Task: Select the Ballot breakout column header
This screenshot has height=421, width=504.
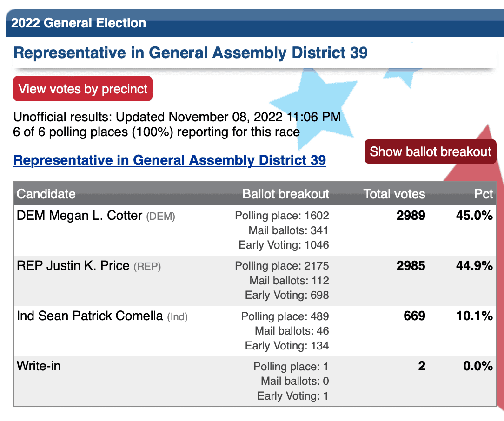Action: coord(285,194)
